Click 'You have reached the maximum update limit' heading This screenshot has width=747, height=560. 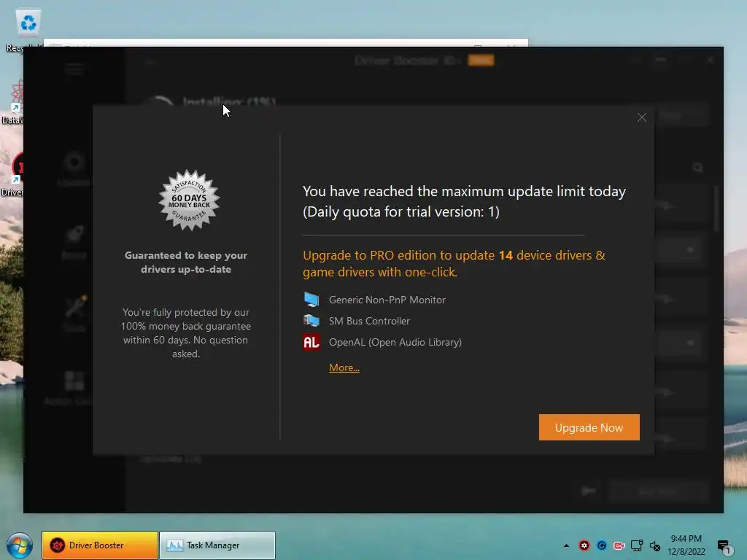coord(464,201)
